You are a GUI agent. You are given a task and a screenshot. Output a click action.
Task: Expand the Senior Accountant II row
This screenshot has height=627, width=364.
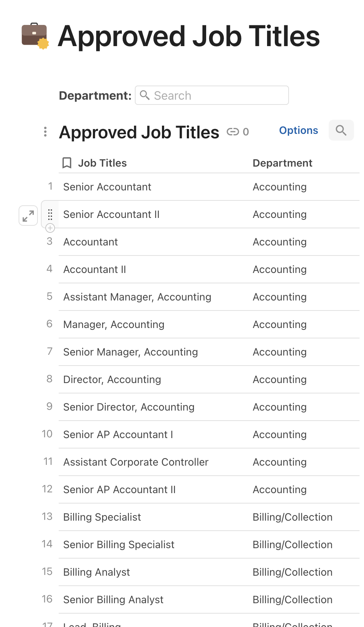[x=28, y=215]
